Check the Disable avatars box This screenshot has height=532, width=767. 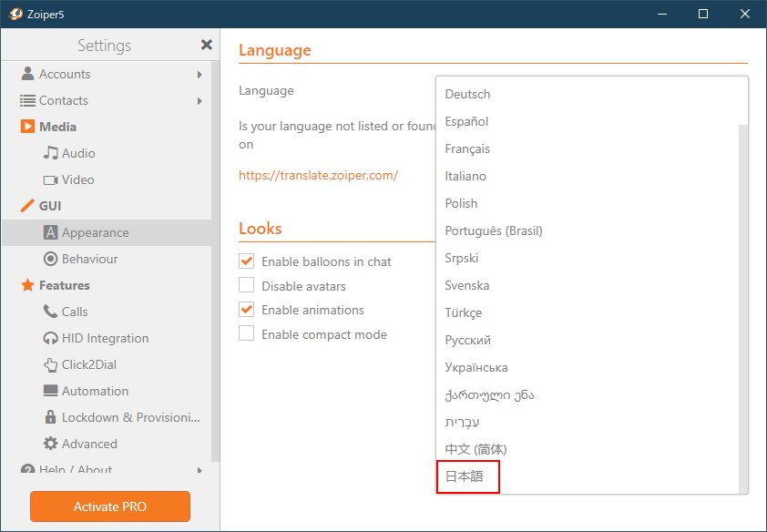click(246, 285)
